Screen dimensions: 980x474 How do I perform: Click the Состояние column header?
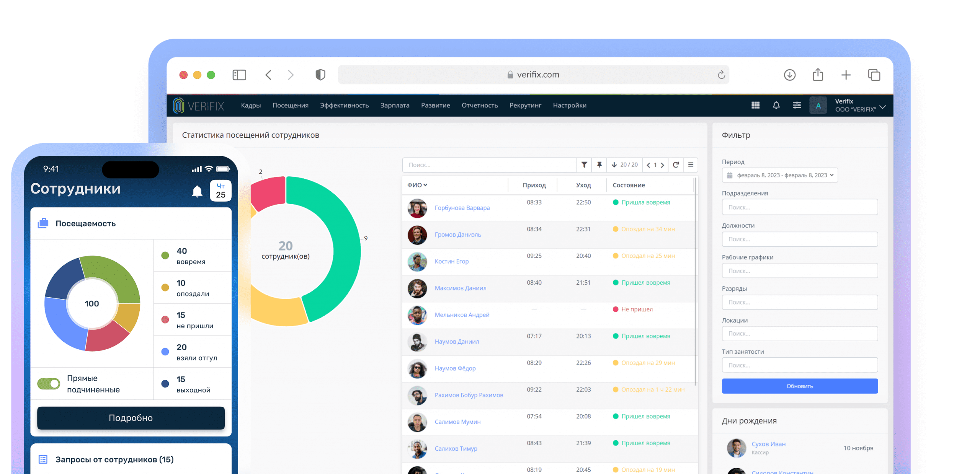click(x=628, y=185)
